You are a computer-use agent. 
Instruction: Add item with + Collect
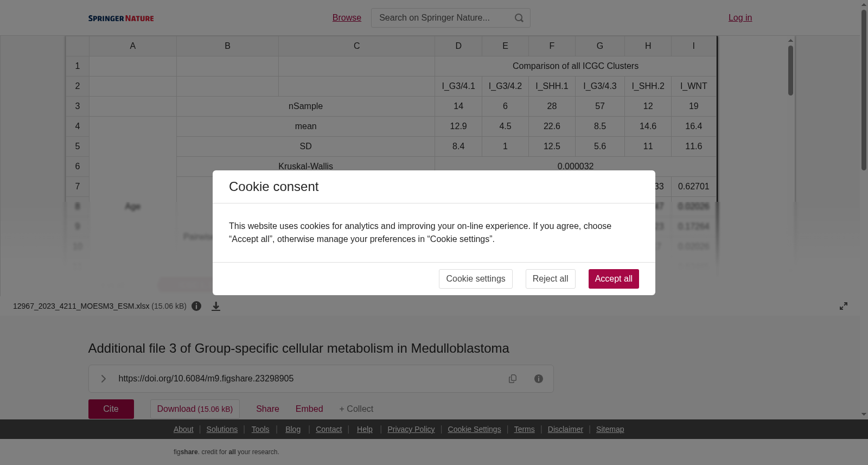pos(356,409)
